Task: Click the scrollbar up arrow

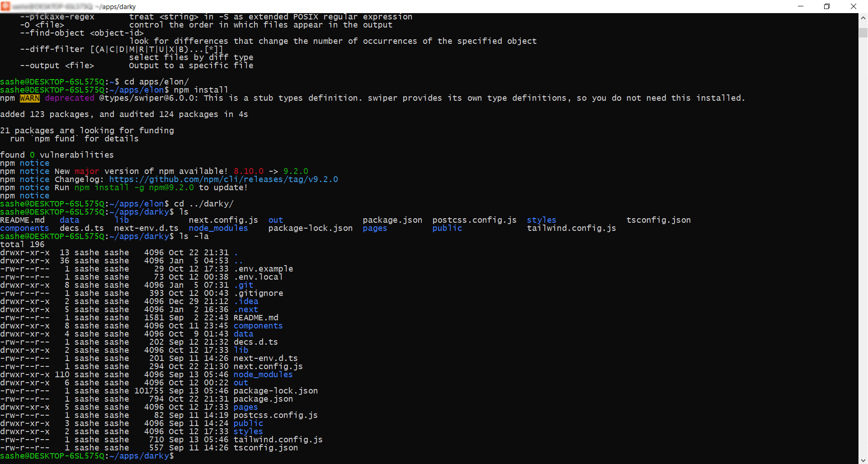Action: (863, 18)
